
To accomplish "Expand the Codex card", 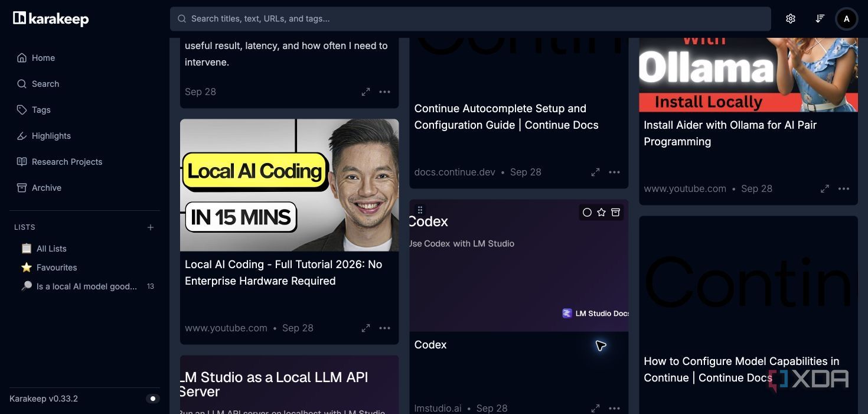I will coord(596,409).
